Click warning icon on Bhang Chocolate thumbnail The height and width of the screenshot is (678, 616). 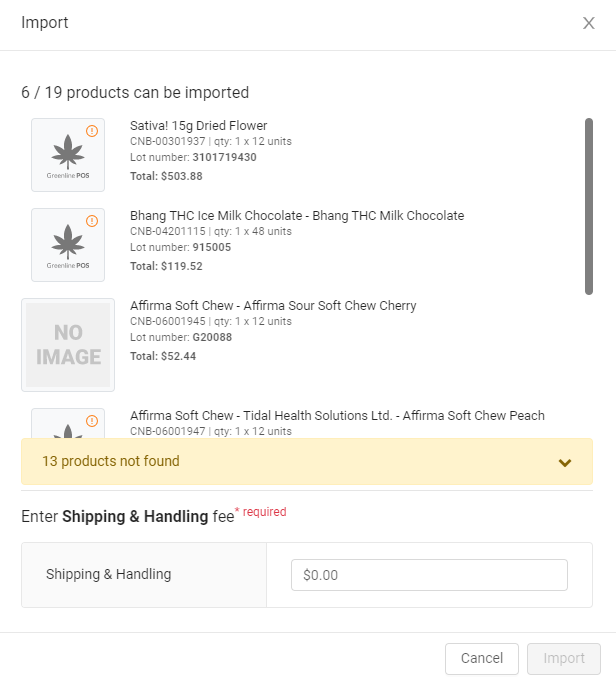click(x=92, y=221)
